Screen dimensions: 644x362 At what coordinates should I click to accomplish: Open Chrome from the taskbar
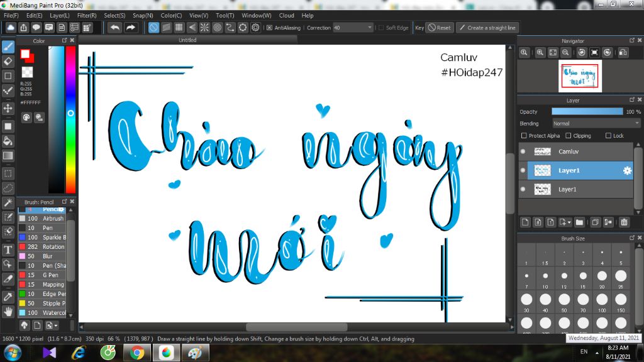[137, 353]
